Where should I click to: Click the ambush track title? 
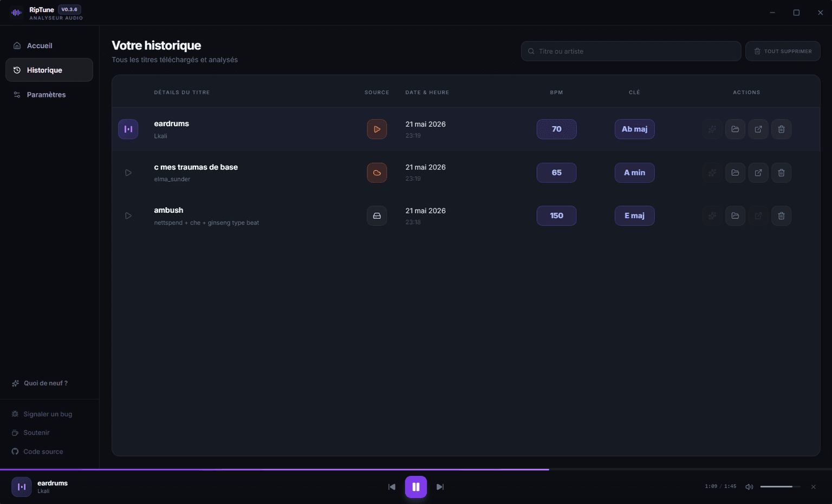(168, 210)
